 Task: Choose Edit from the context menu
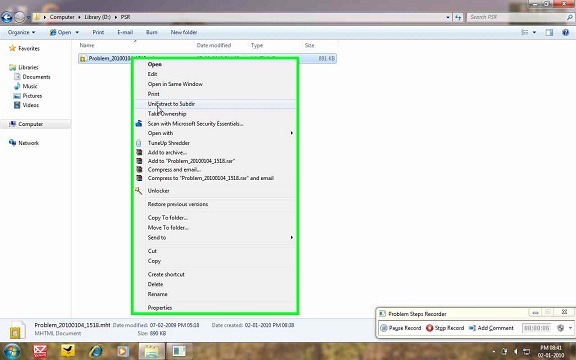(152, 74)
